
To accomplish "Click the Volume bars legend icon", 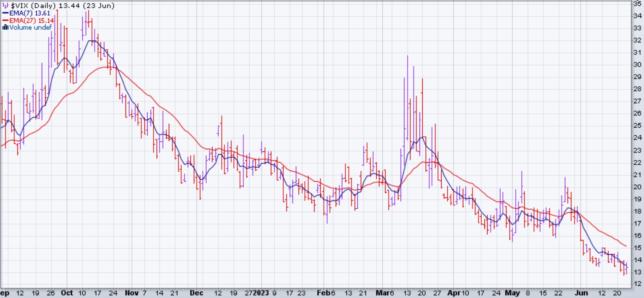I will pos(5,27).
